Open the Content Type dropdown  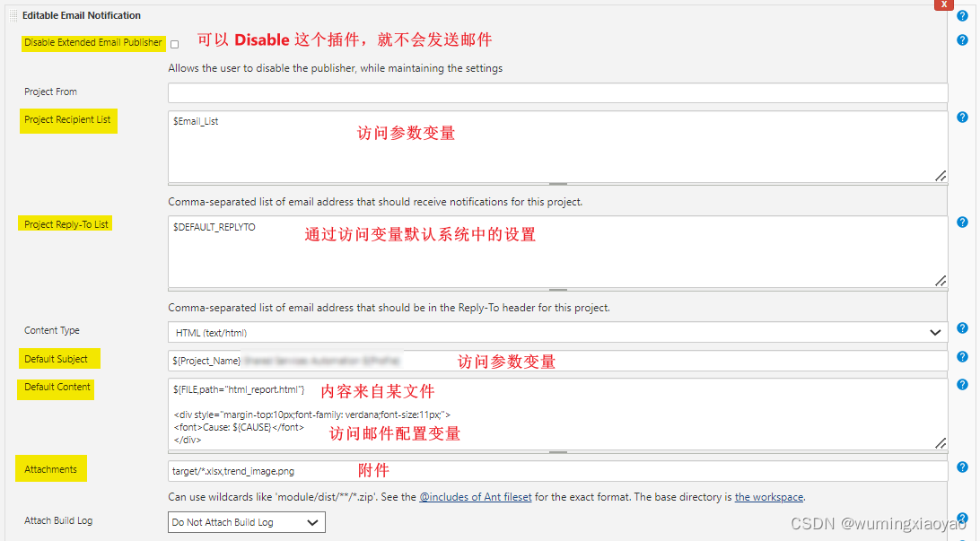(x=557, y=332)
